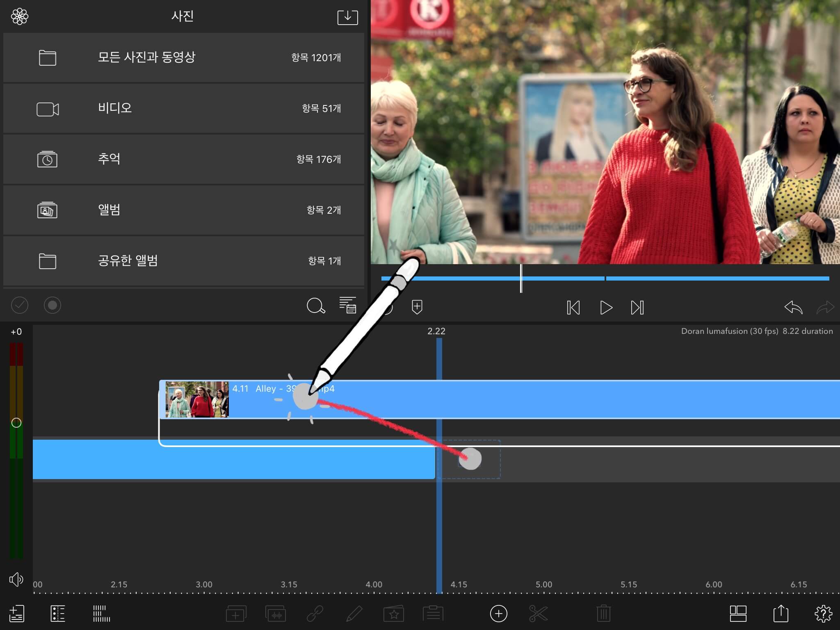The width and height of the screenshot is (840, 630).
Task: Click the library search magnifier icon
Action: coord(315,306)
